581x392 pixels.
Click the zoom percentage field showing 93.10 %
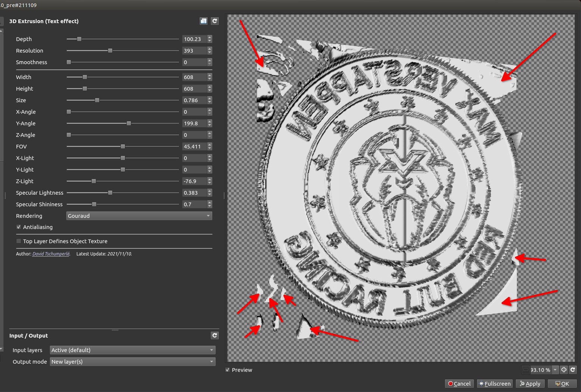coord(540,370)
